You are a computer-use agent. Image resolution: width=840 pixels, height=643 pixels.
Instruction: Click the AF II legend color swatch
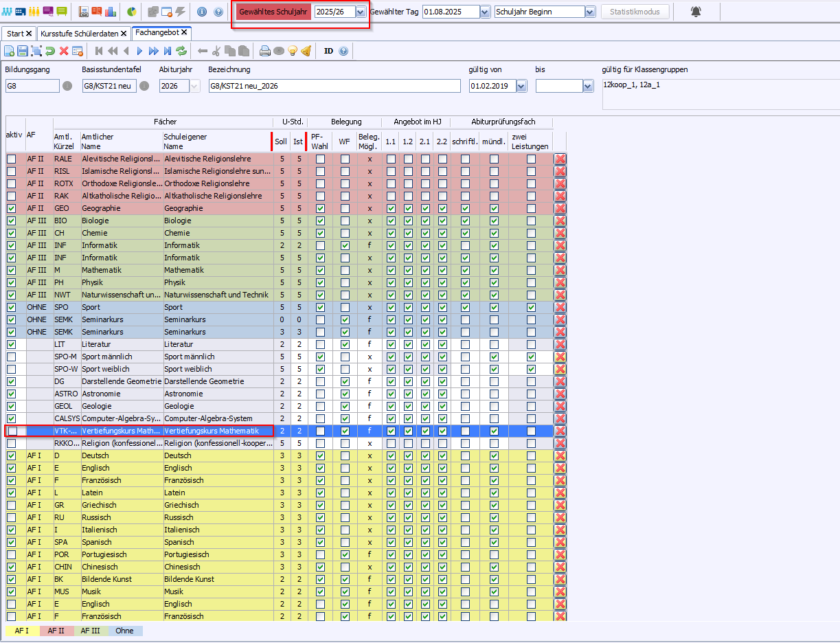click(x=56, y=630)
